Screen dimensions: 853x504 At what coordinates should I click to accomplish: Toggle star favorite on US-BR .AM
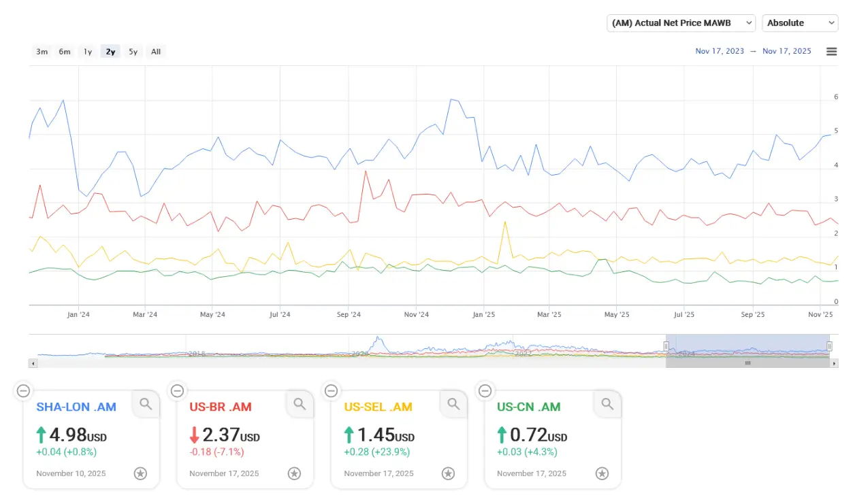point(294,473)
